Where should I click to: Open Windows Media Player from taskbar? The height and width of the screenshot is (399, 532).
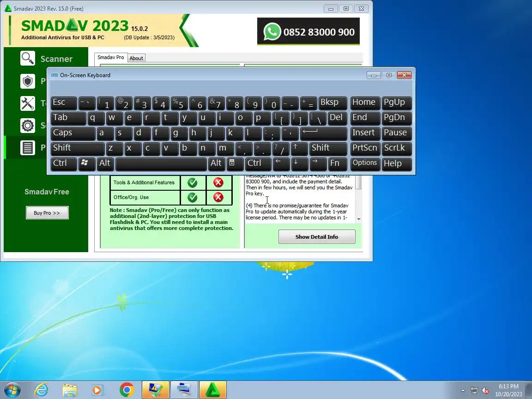click(98, 390)
